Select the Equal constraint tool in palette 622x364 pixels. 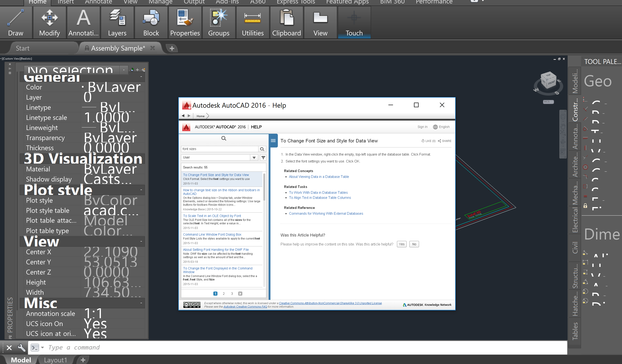[x=585, y=196]
